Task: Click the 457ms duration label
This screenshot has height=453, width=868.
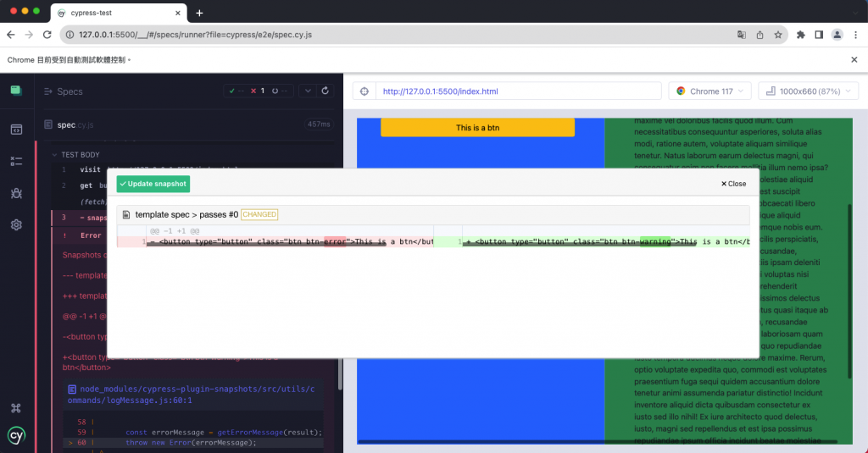Action: 319,124
